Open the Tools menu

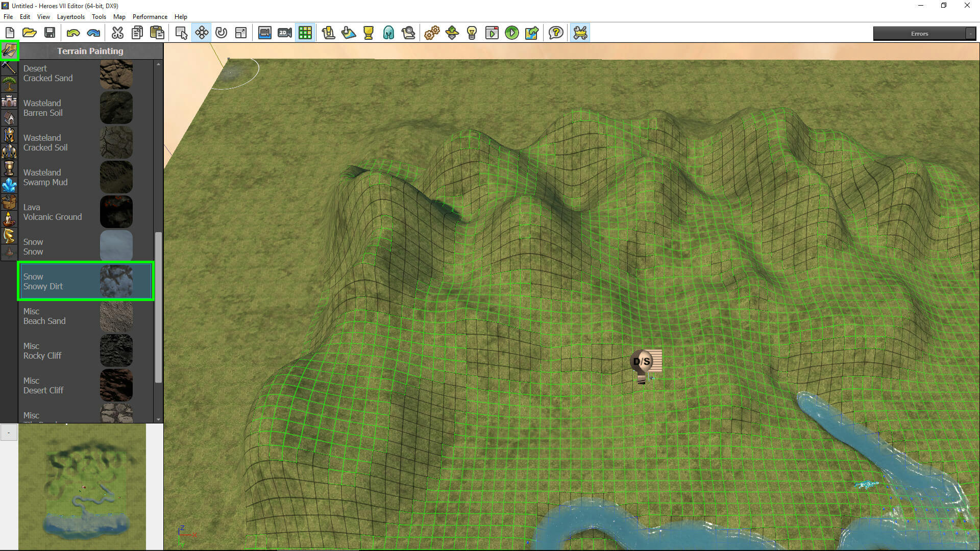pos(99,16)
